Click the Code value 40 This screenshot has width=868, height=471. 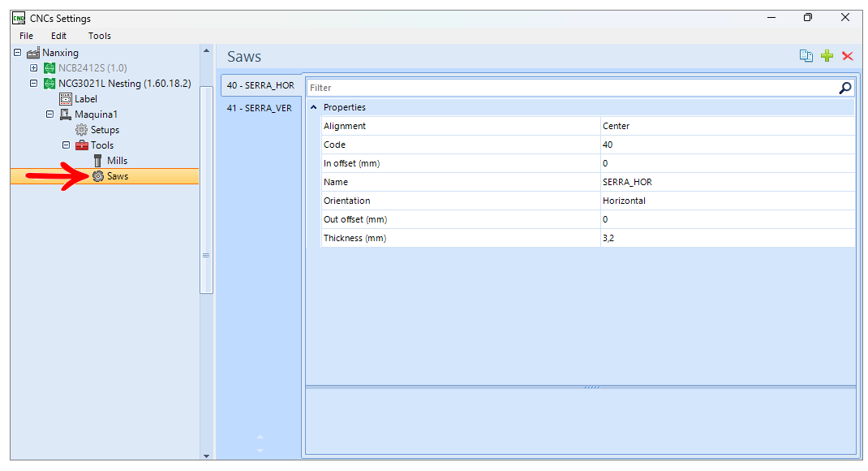(x=728, y=145)
